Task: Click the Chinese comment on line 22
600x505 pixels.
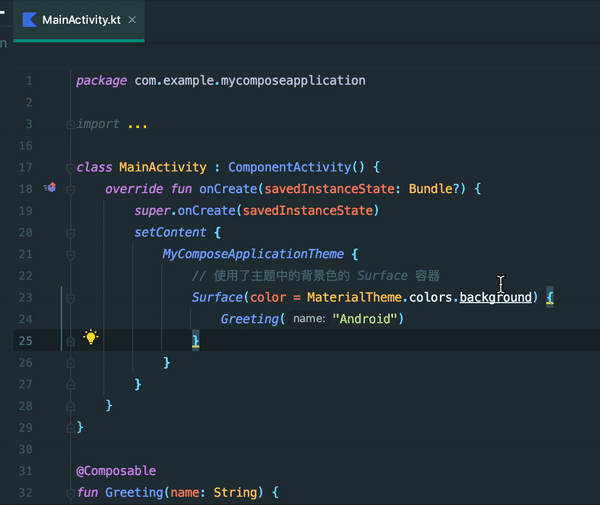Action: 316,276
